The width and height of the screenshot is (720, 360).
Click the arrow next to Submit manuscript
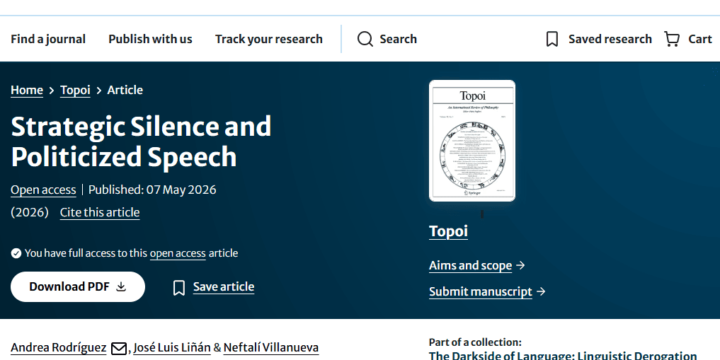pyautogui.click(x=541, y=292)
